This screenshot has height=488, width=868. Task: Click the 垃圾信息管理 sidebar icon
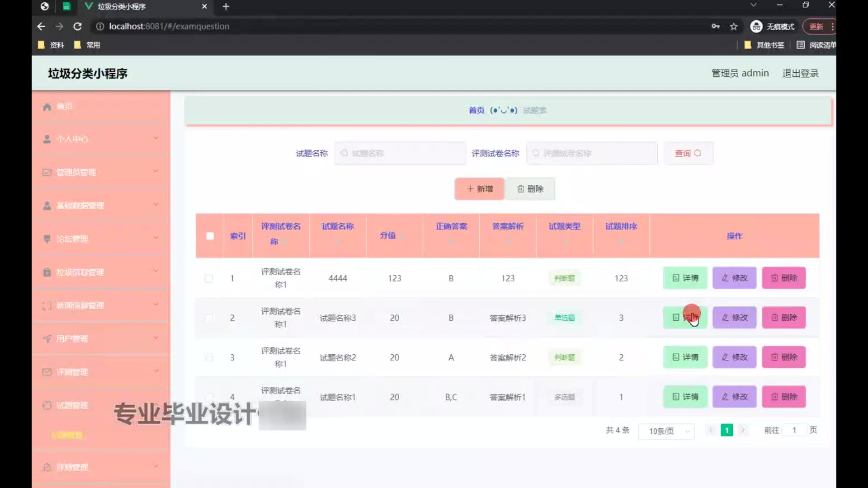click(x=47, y=272)
